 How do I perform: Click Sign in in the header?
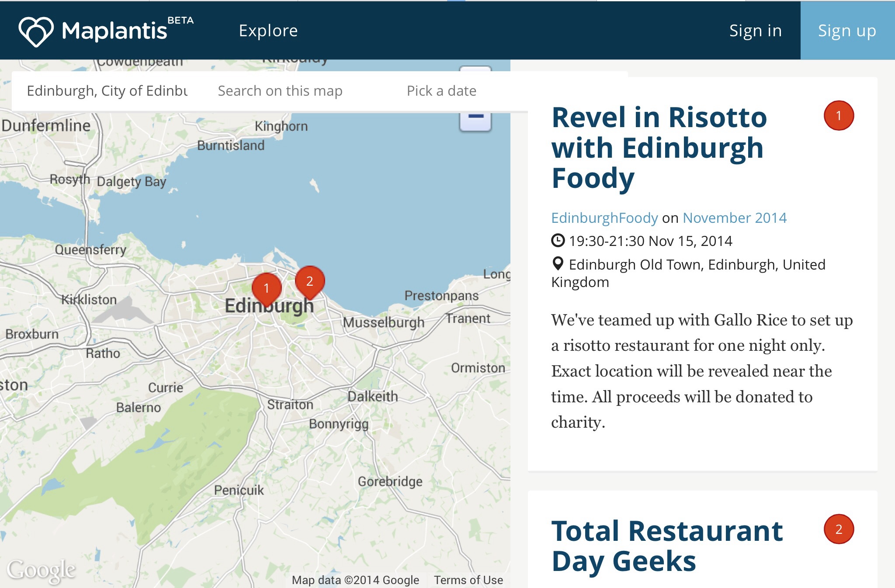755,31
